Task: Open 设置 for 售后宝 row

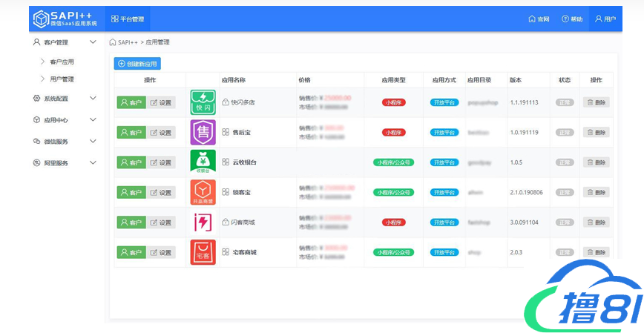Action: [x=161, y=133]
